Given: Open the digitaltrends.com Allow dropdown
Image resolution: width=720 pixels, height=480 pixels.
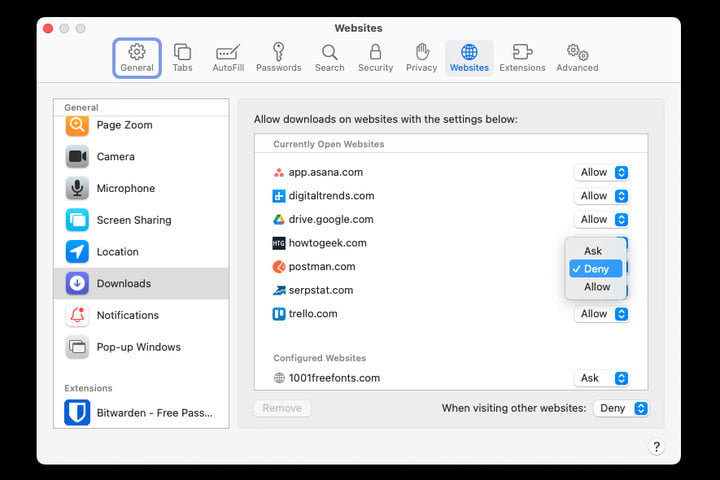Looking at the screenshot, I should [602, 196].
